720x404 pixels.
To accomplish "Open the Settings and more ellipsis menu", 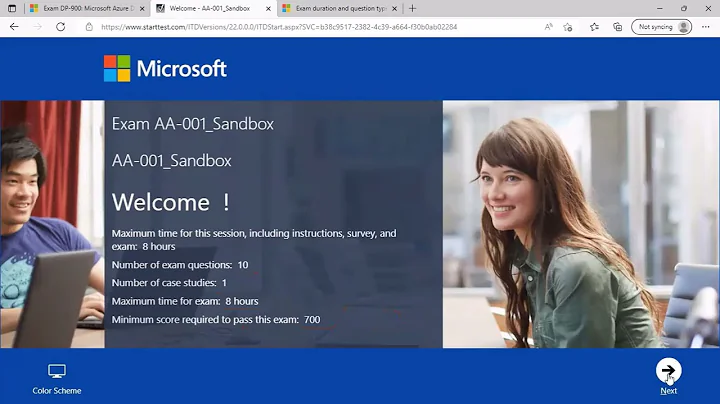I will [x=706, y=27].
